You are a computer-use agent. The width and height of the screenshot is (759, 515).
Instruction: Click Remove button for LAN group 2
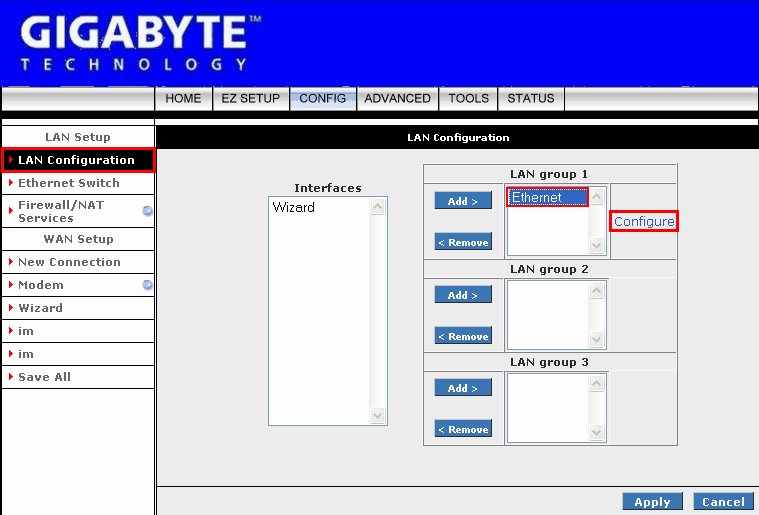click(x=463, y=336)
